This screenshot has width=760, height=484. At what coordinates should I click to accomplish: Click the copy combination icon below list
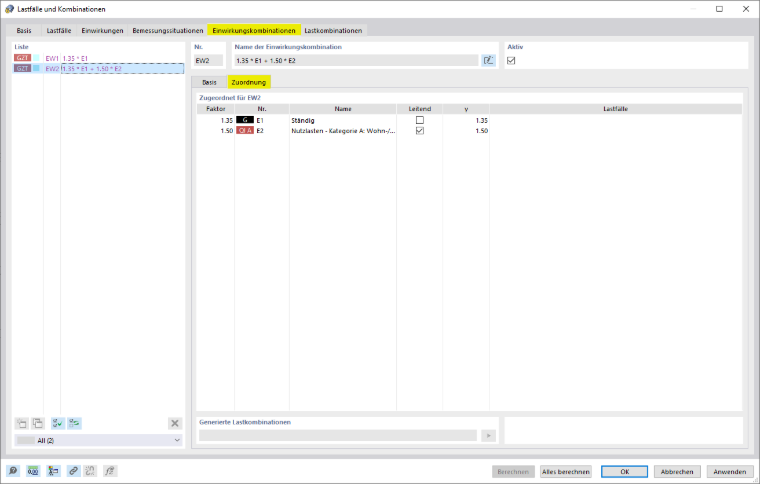pos(38,423)
